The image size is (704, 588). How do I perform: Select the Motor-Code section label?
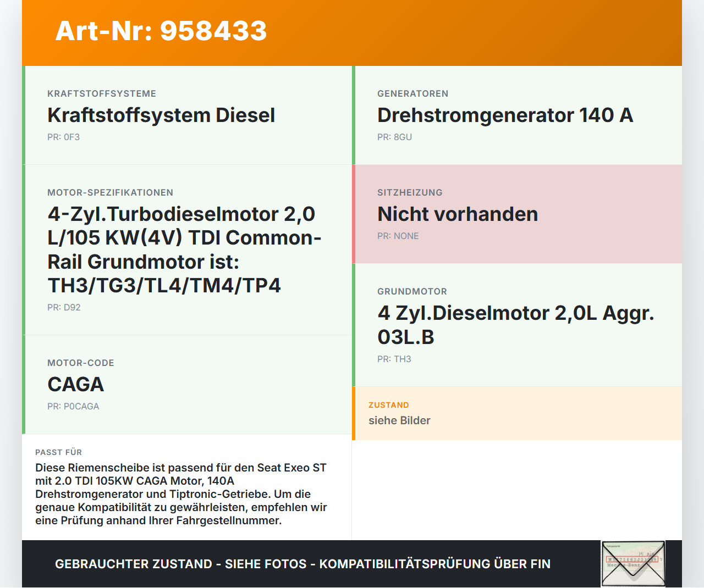click(x=80, y=363)
